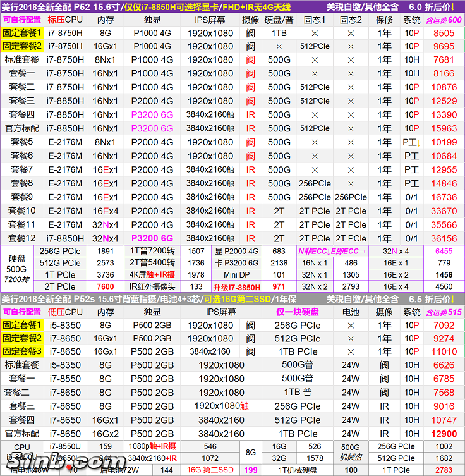Image resolution: width=465 pixels, height=476 pixels.
Task: Click the 套餐12 row label
Action: 22,238
